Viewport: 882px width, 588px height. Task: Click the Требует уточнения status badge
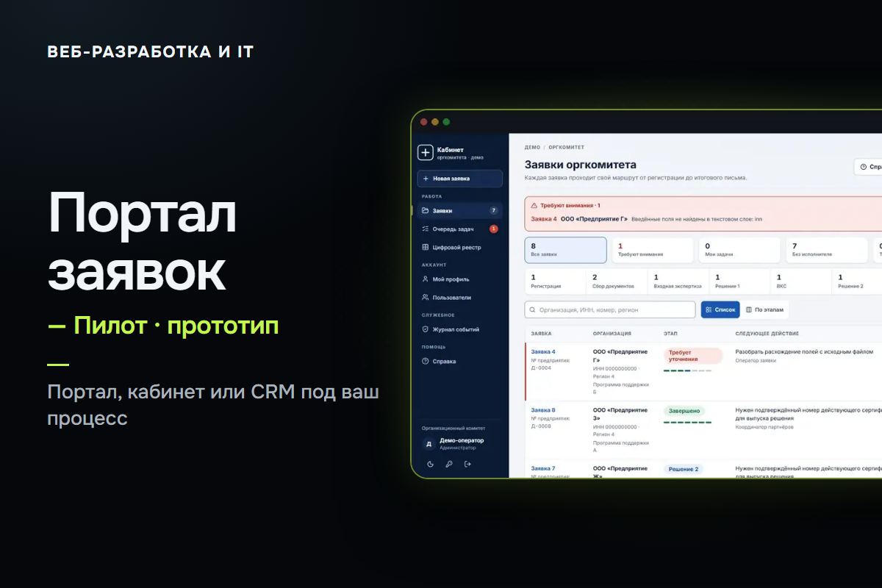click(x=693, y=356)
